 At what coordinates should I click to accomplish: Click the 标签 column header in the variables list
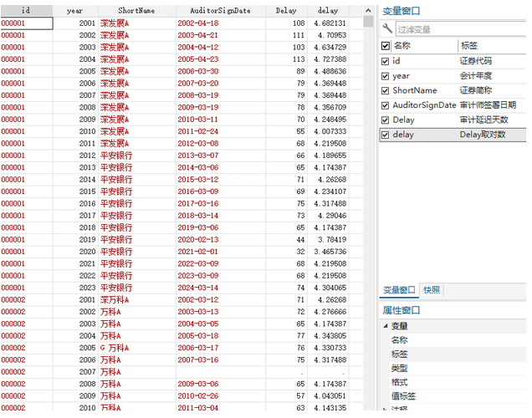[469, 45]
